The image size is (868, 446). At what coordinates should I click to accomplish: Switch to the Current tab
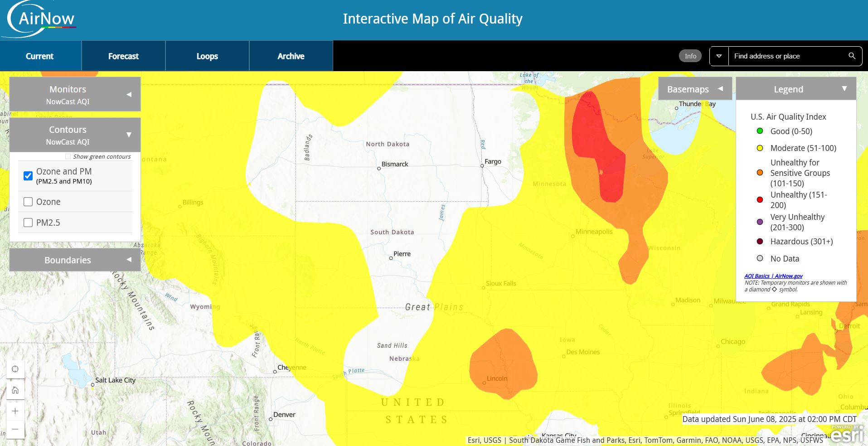click(40, 56)
